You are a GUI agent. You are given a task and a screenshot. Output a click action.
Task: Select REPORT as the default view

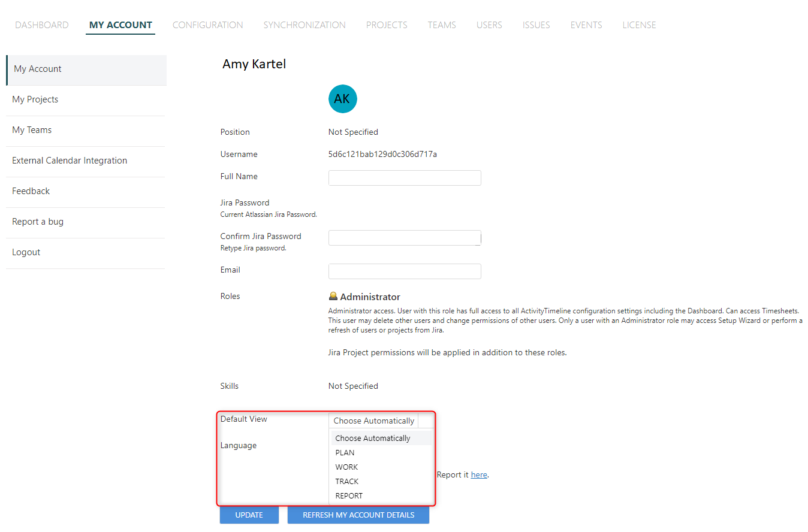coord(349,496)
